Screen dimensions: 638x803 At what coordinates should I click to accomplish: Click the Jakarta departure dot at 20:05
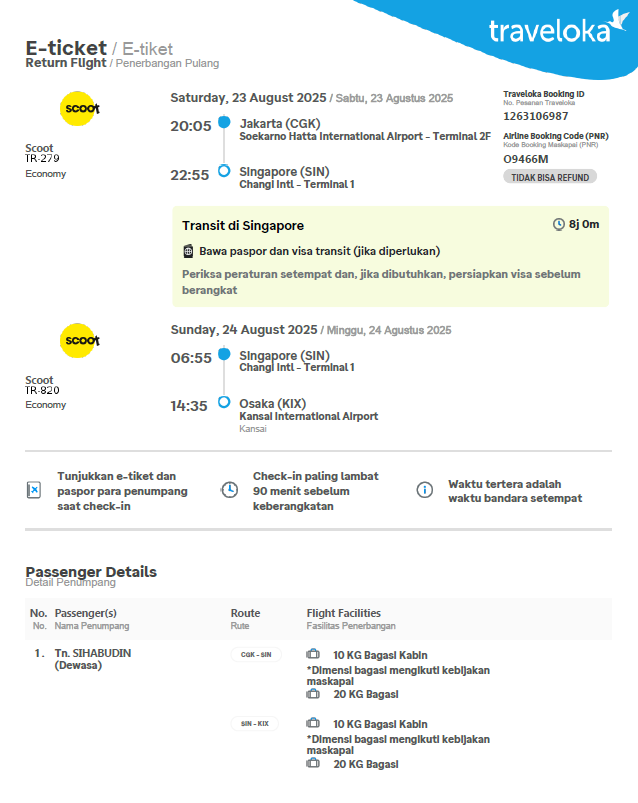[x=224, y=122]
